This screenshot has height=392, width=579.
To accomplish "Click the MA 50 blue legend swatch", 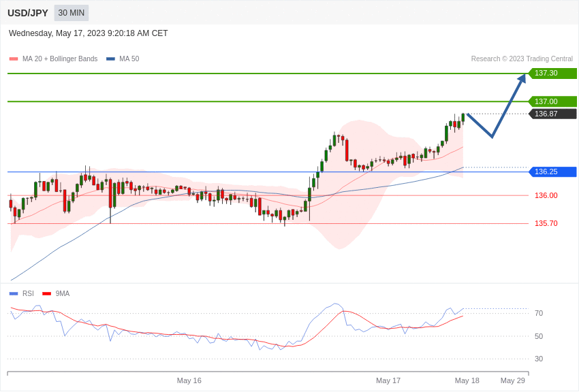I will point(110,59).
